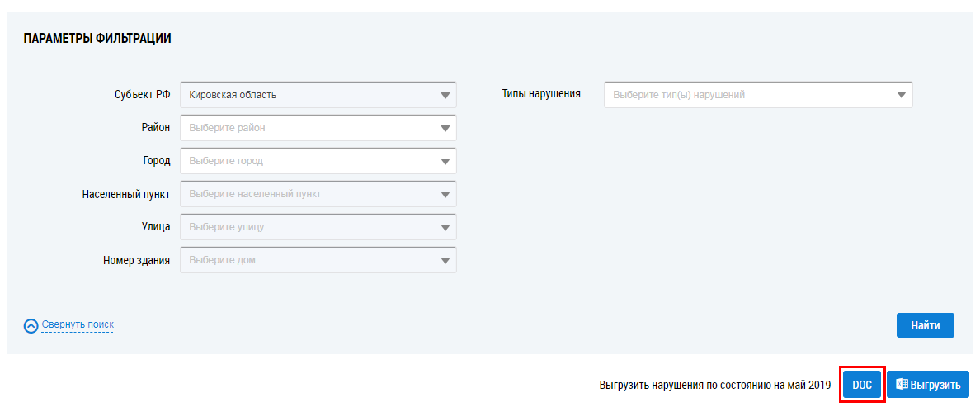Viewport: 980px width, 407px height.
Task: Open the Субъект РФ dropdown arrow
Action: pos(445,95)
